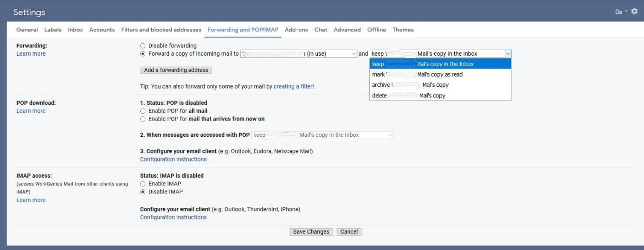Open the Themes tab

(x=403, y=30)
